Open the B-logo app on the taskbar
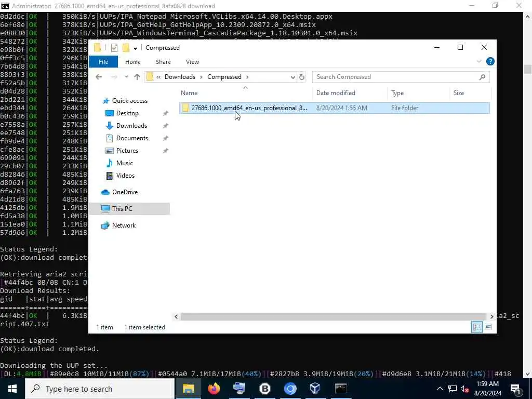This screenshot has height=399, width=532. [x=264, y=389]
